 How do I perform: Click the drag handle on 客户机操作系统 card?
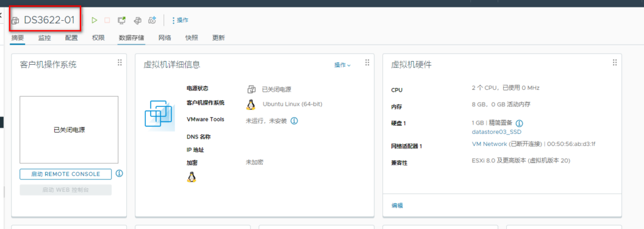(120, 62)
